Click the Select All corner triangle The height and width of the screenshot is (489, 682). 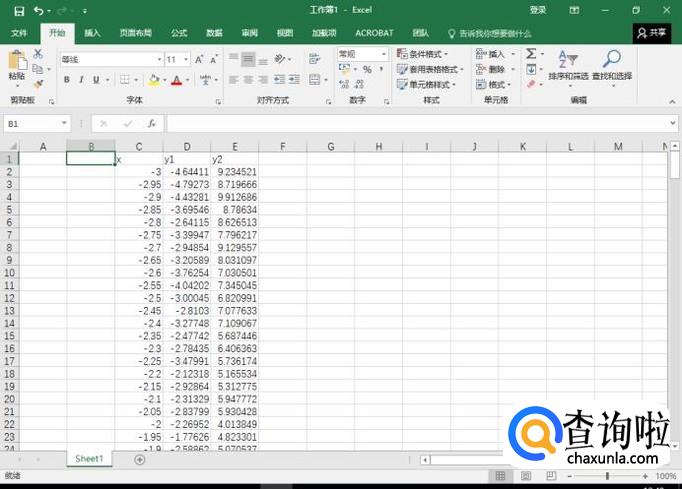click(12, 146)
